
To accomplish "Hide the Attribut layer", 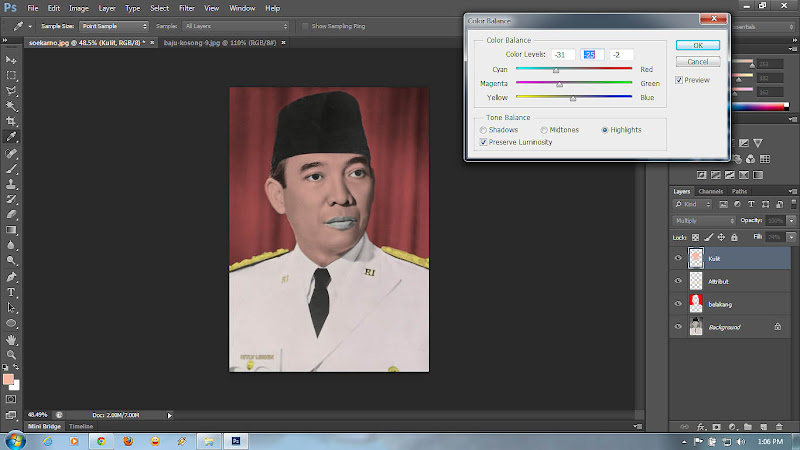I will pos(678,281).
